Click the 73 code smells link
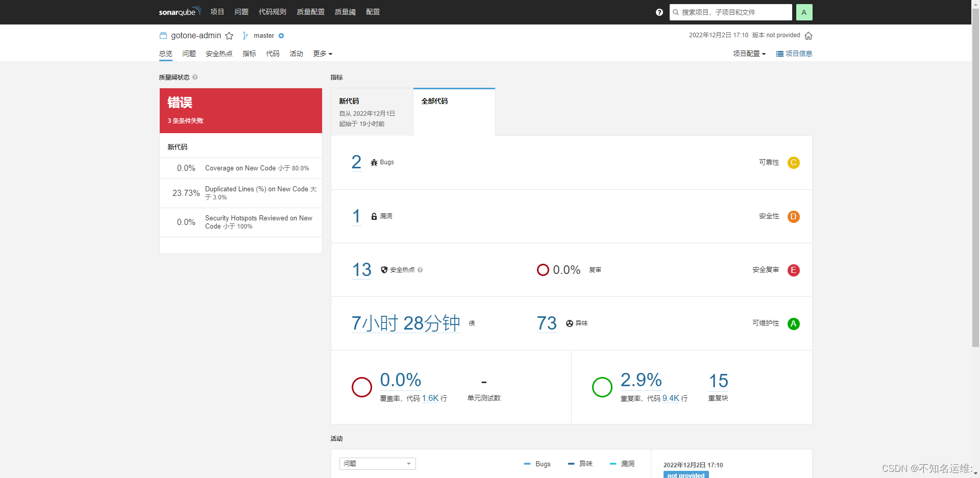This screenshot has height=478, width=980. (x=547, y=323)
